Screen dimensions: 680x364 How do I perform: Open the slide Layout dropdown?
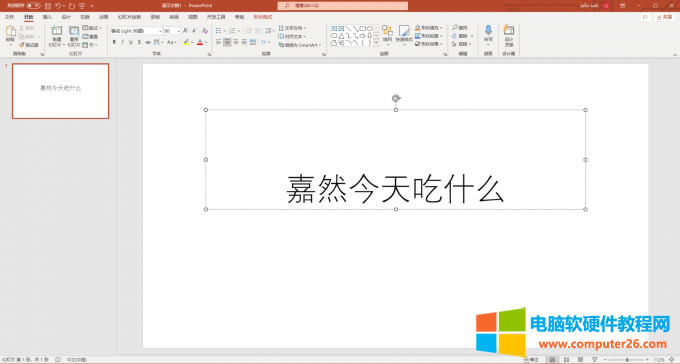point(92,28)
